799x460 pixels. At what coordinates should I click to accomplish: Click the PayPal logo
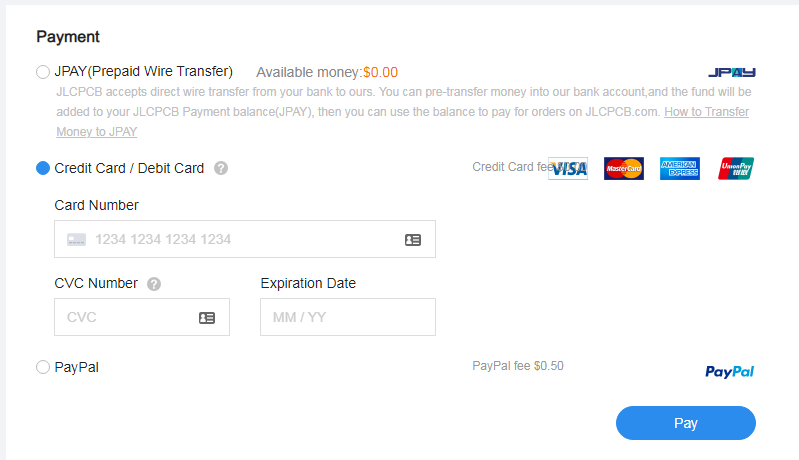point(729,372)
